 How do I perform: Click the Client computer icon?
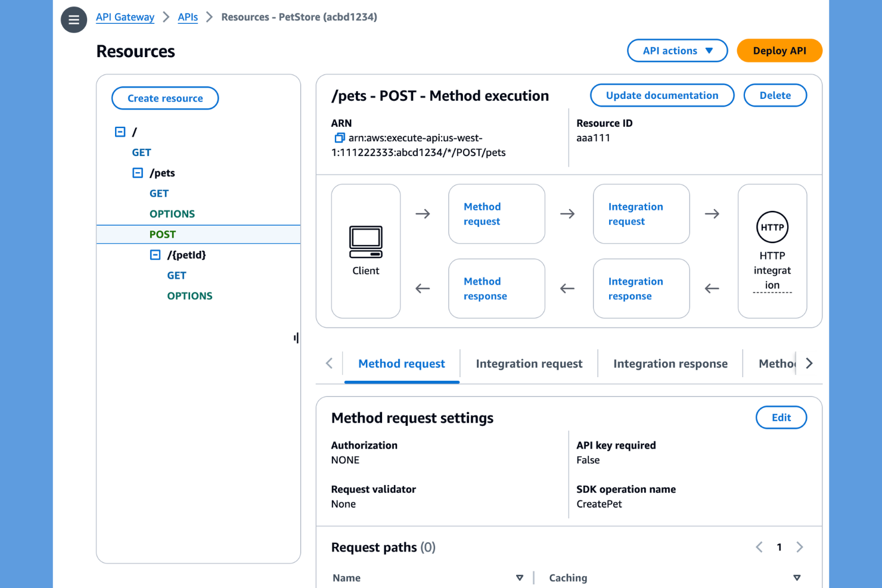(366, 242)
